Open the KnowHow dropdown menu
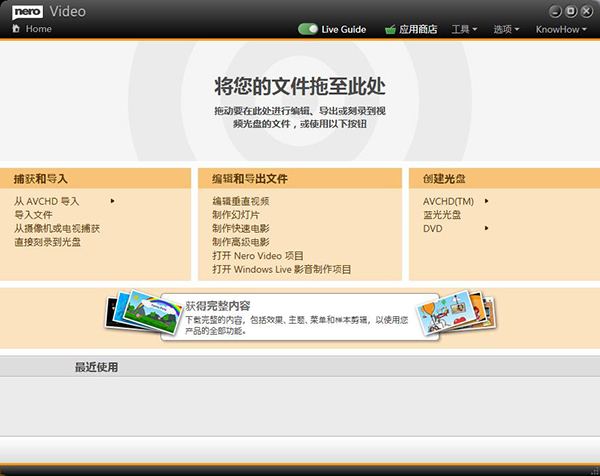 (561, 29)
